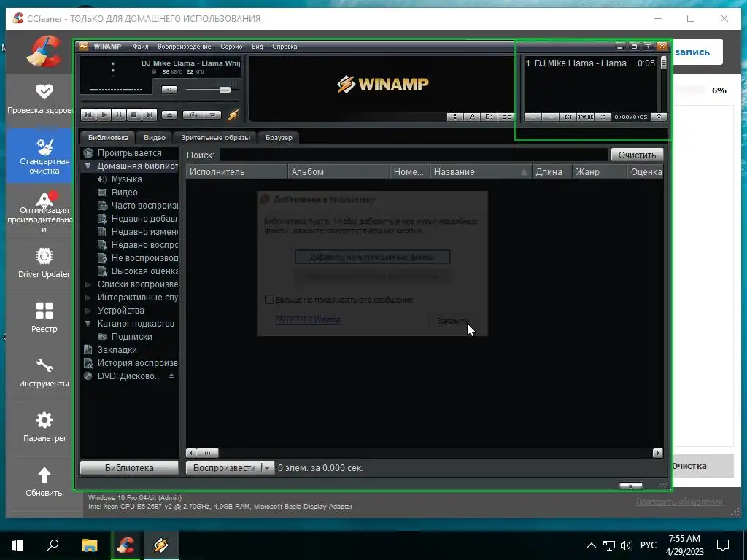
Task: Expand the Интерактивные службы node
Action: point(88,297)
